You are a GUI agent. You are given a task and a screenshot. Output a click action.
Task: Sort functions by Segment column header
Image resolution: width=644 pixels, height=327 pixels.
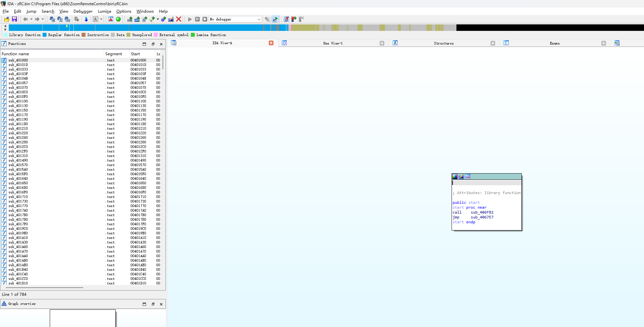113,54
